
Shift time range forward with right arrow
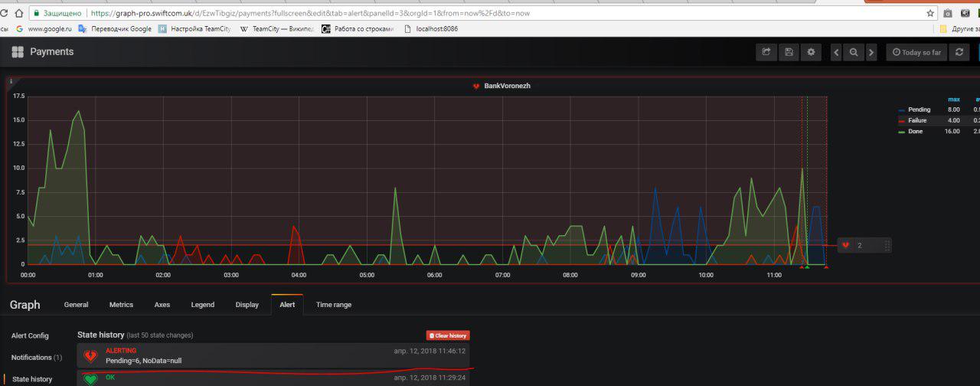[872, 52]
